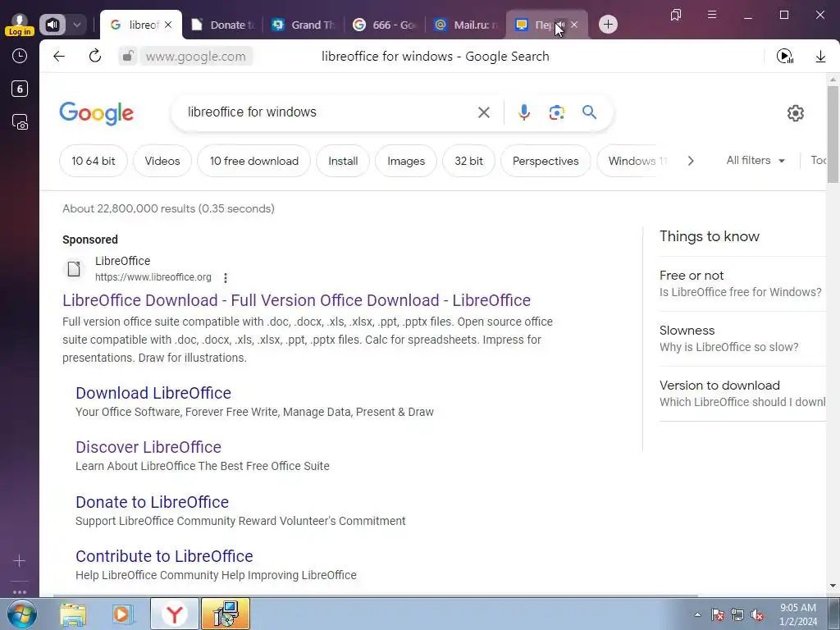Click the sound indicator speaker button

point(52,25)
